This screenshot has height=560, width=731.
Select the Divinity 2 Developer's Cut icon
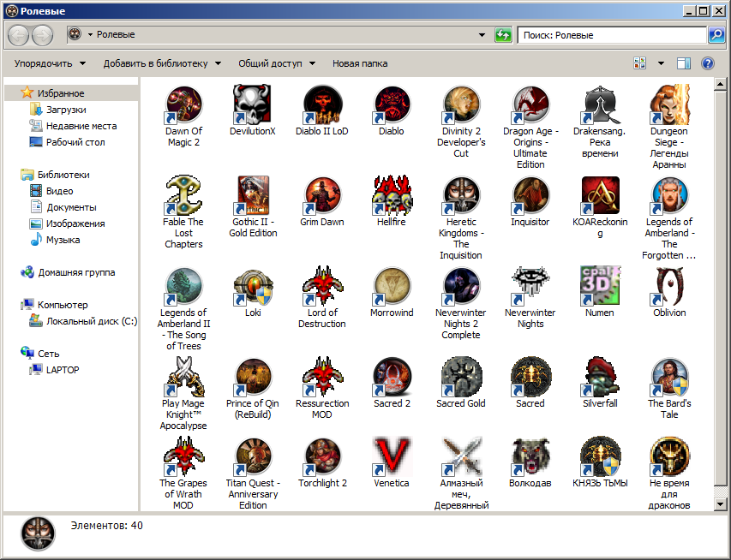click(461, 104)
